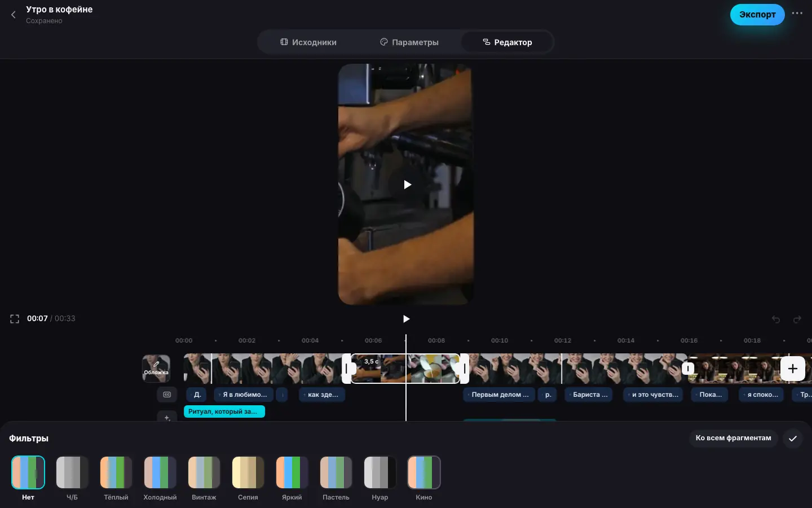Screen dimensions: 812x508
Task: Select the subtitle 'Первым делом ...'
Action: (x=499, y=395)
